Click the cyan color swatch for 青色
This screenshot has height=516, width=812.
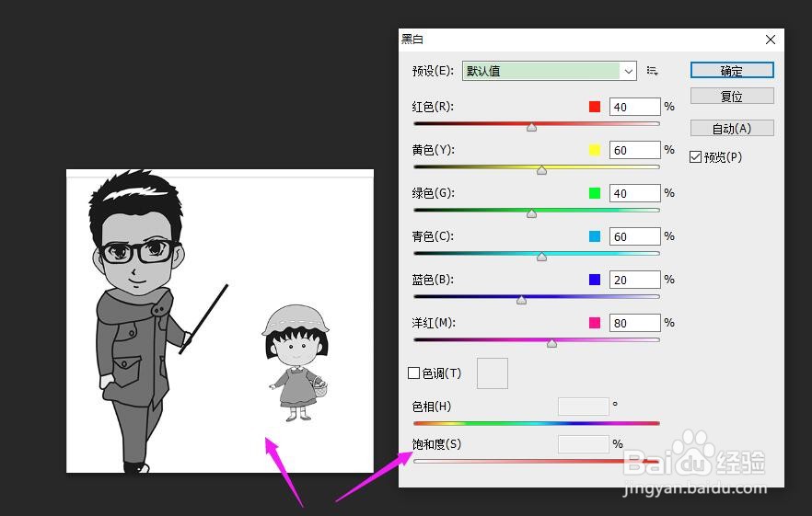click(x=595, y=236)
